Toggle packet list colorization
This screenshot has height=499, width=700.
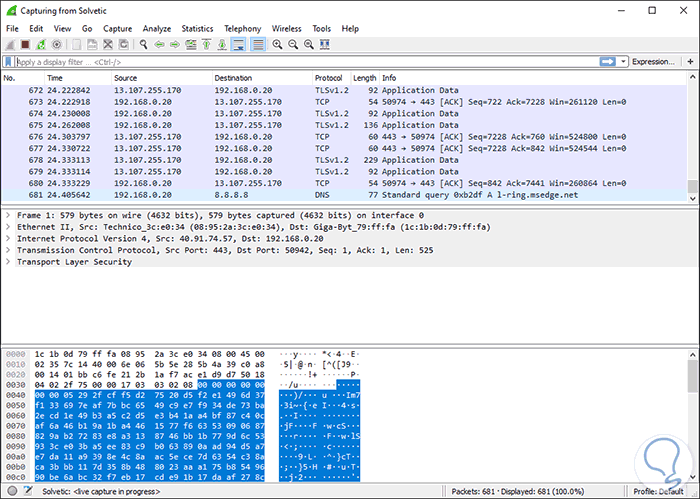[258, 45]
